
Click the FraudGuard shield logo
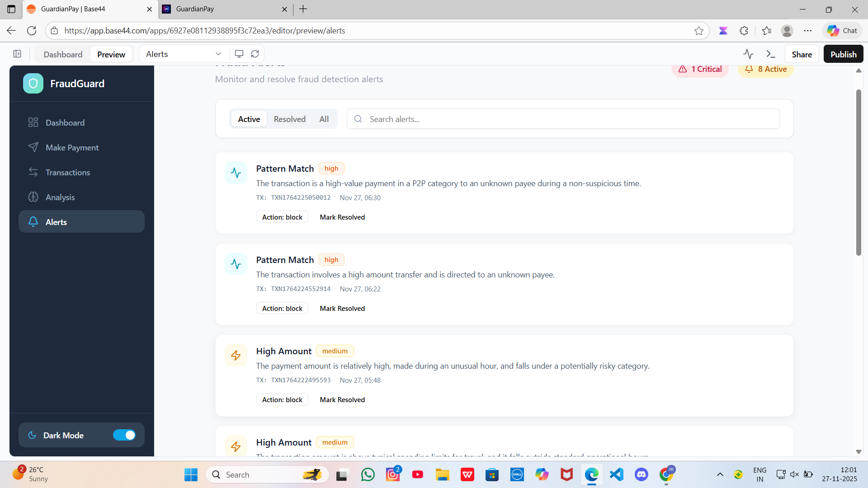coord(33,83)
